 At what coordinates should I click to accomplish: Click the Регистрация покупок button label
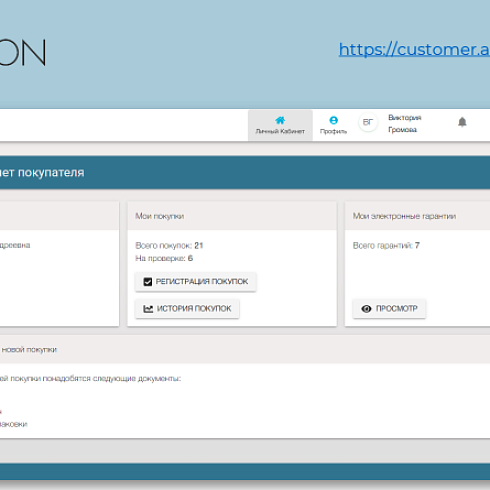tap(202, 282)
